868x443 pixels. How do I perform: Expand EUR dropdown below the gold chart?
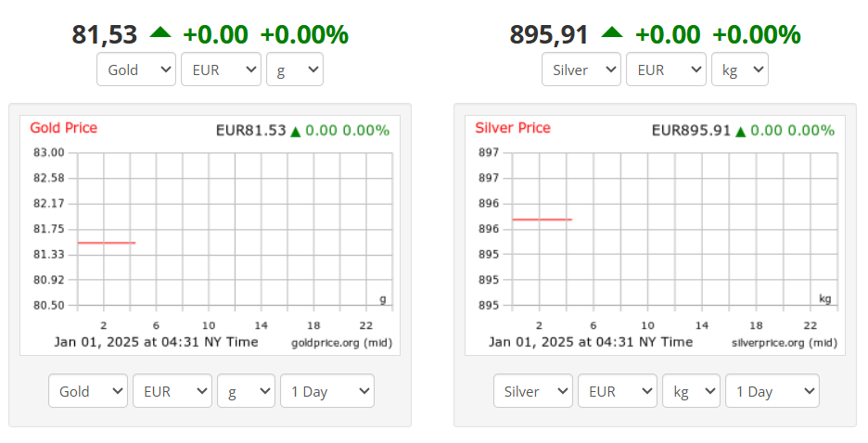click(x=172, y=391)
